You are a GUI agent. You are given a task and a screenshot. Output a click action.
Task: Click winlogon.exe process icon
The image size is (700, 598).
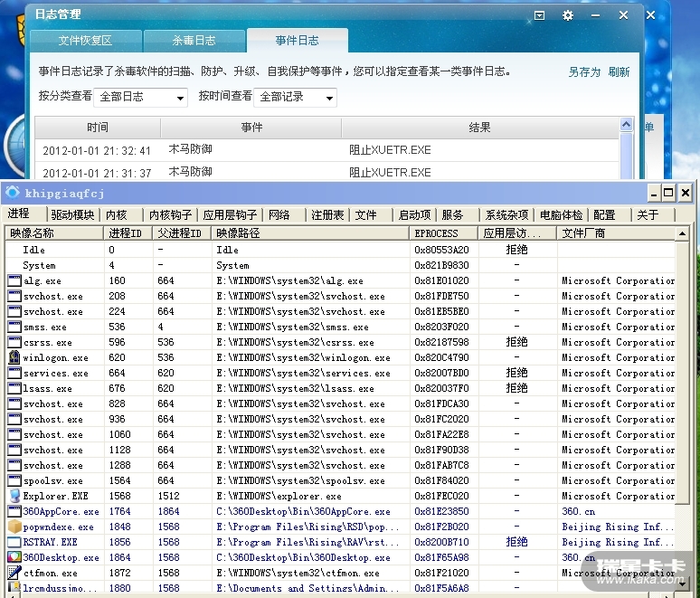14,357
